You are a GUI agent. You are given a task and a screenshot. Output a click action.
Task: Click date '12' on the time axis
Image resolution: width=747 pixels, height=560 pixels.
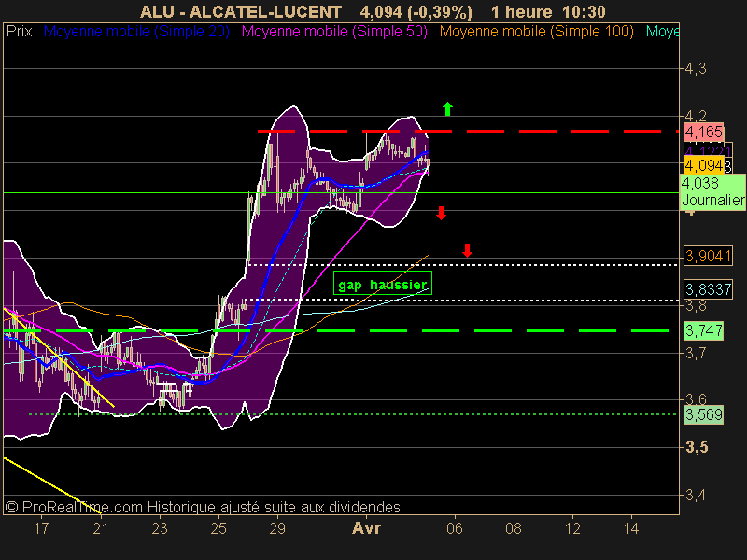point(572,528)
